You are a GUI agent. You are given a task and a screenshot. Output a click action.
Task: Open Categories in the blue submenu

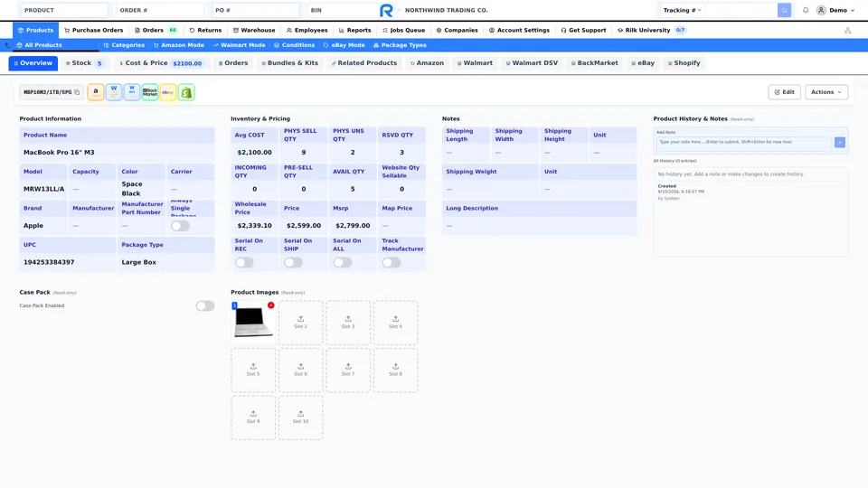tap(124, 45)
